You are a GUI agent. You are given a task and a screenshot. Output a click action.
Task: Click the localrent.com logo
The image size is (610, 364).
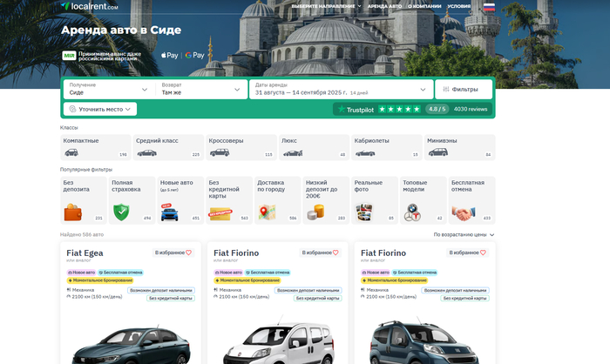90,6
